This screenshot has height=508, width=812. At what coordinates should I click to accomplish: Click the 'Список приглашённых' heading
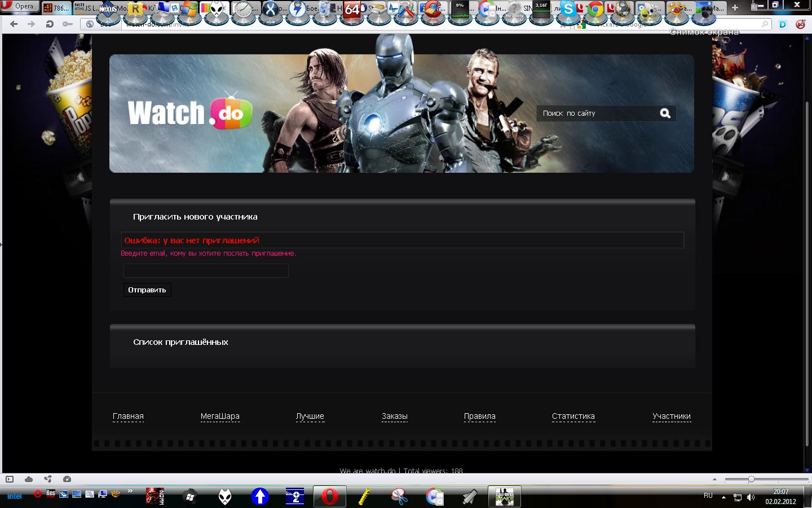click(x=180, y=342)
